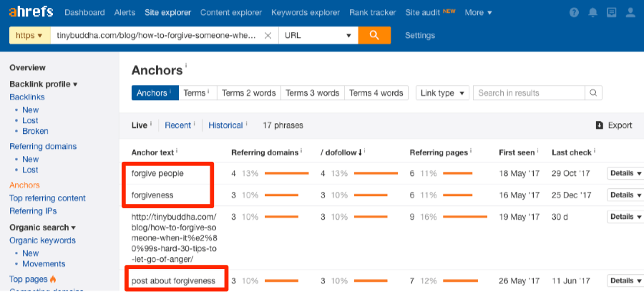The width and height of the screenshot is (644, 292).
Task: Click the search icon in the results filter
Action: 593,93
